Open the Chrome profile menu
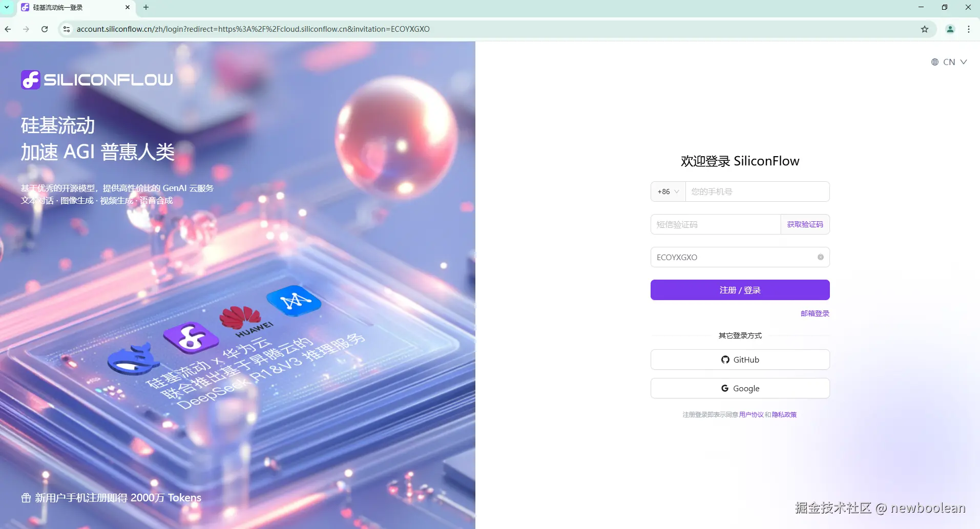 (950, 29)
